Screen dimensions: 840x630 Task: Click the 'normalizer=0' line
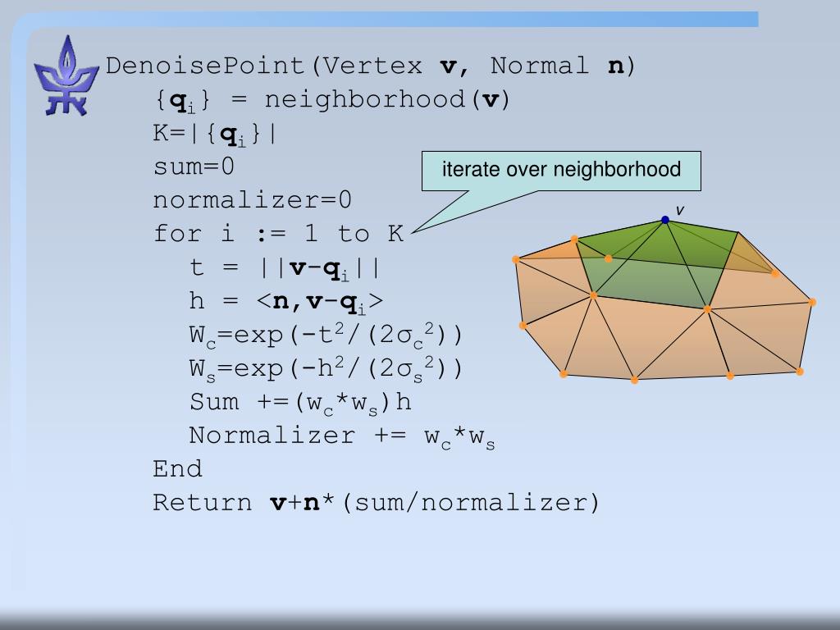tap(252, 200)
